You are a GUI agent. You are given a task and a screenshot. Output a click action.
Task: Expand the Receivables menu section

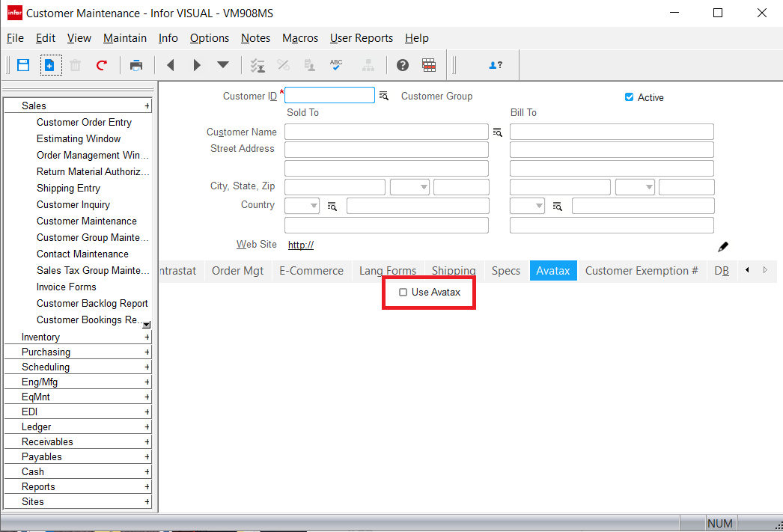[147, 441]
